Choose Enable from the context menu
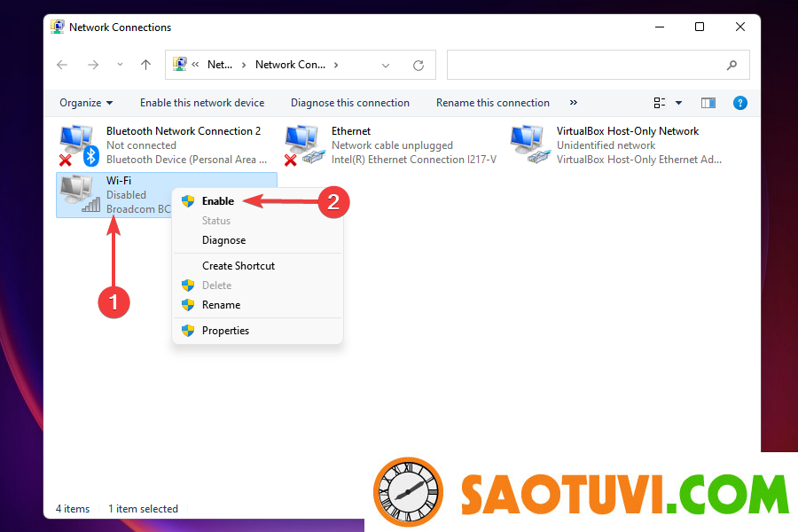This screenshot has height=532, width=798. [x=217, y=201]
